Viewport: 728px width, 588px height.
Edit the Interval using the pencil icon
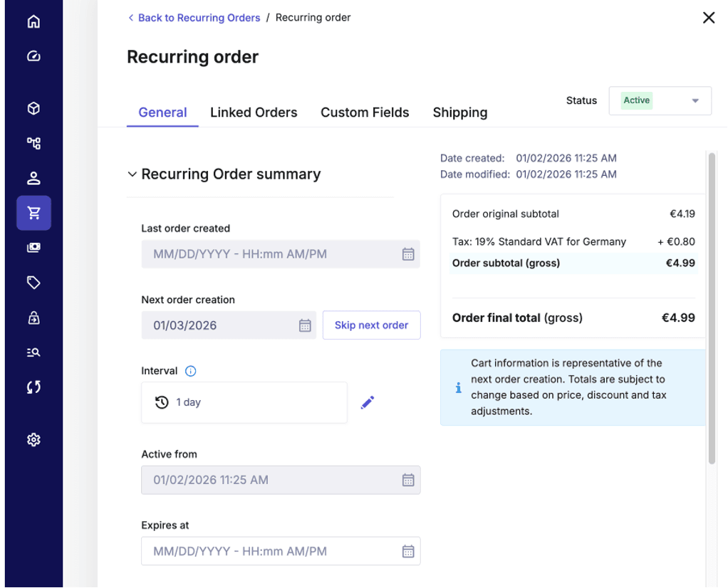click(368, 402)
